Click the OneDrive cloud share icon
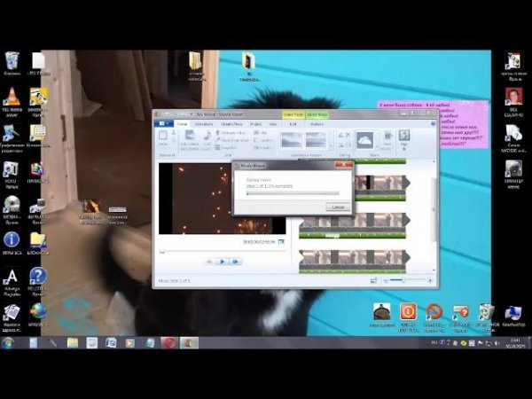Image resolution: width=532 pixels, height=399 pixels. click(365, 140)
